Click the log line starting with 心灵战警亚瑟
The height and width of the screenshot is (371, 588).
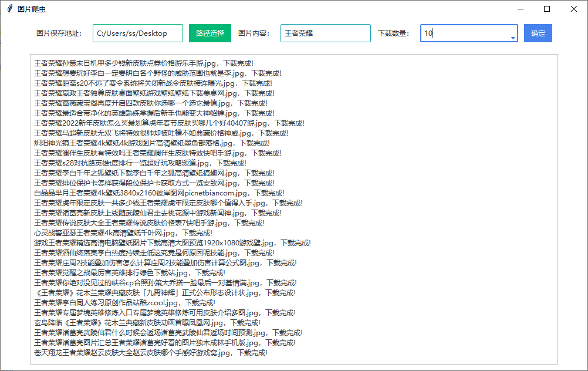pyautogui.click(x=123, y=233)
